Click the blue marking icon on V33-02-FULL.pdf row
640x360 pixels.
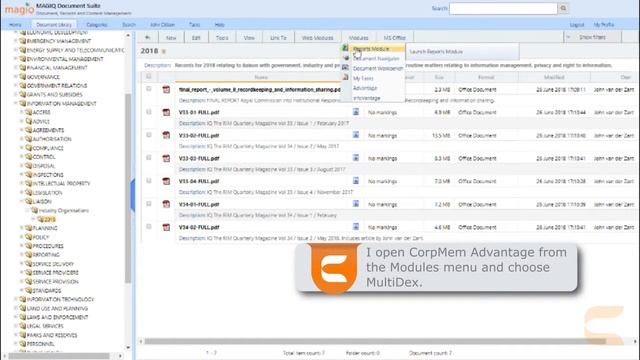coord(356,134)
